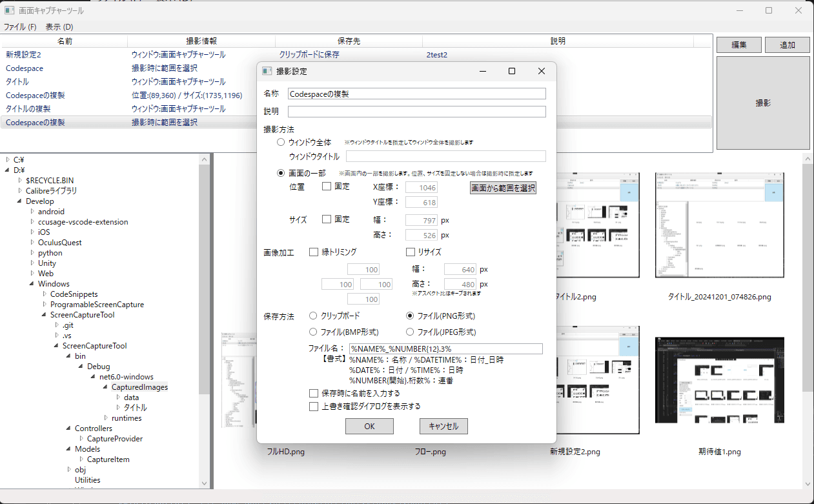Image resolution: width=814 pixels, height=504 pixels.
Task: Select the CaptureItem tree item
Action: click(x=108, y=459)
